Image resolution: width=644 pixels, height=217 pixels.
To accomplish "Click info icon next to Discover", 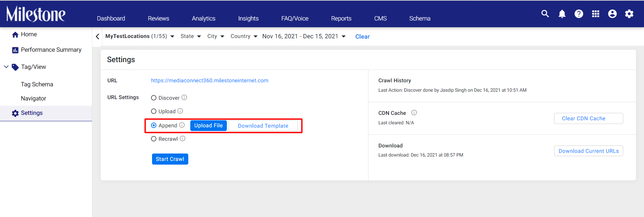I will (184, 97).
